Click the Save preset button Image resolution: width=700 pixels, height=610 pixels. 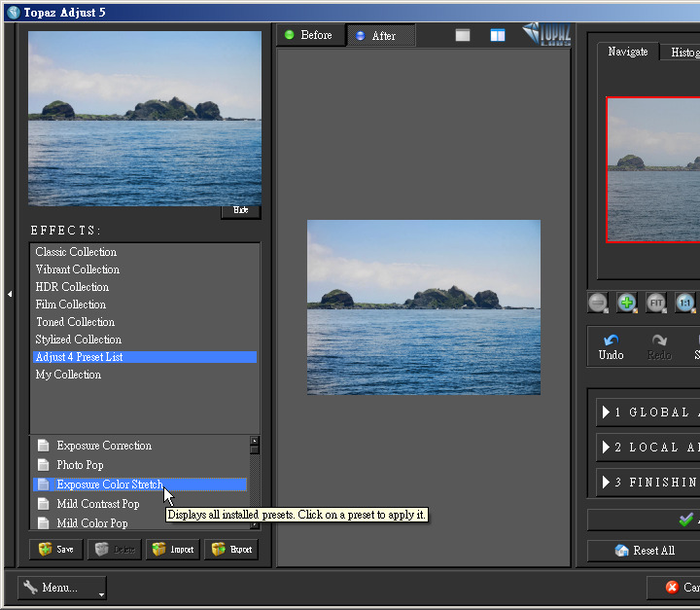pos(56,550)
